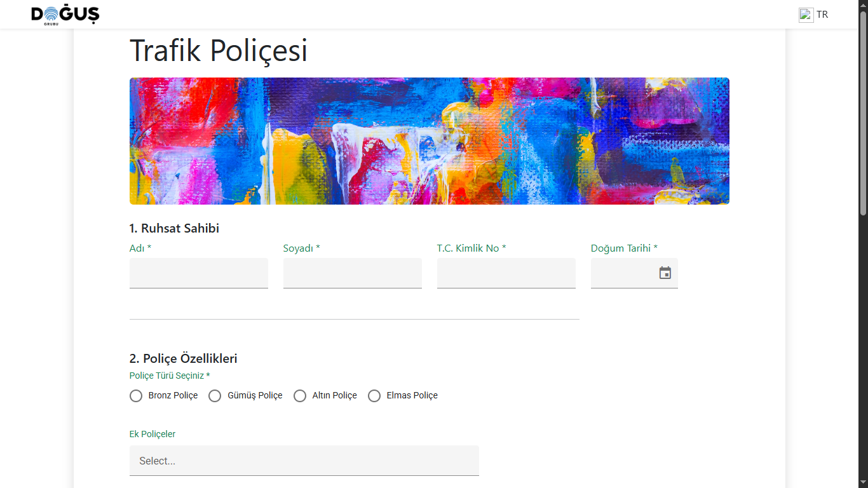Click the colorful paint banner image
The width and height of the screenshot is (868, 488).
point(429,140)
